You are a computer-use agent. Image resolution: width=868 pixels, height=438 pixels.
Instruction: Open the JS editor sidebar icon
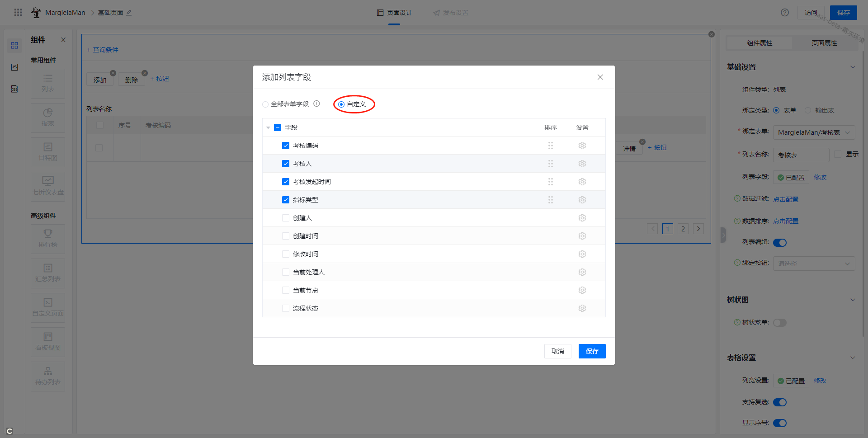(x=14, y=67)
